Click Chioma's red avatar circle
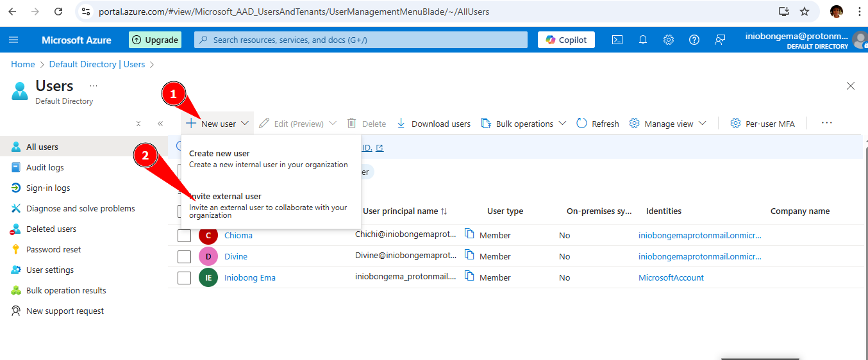Viewport: 868px width, 360px height. (208, 235)
